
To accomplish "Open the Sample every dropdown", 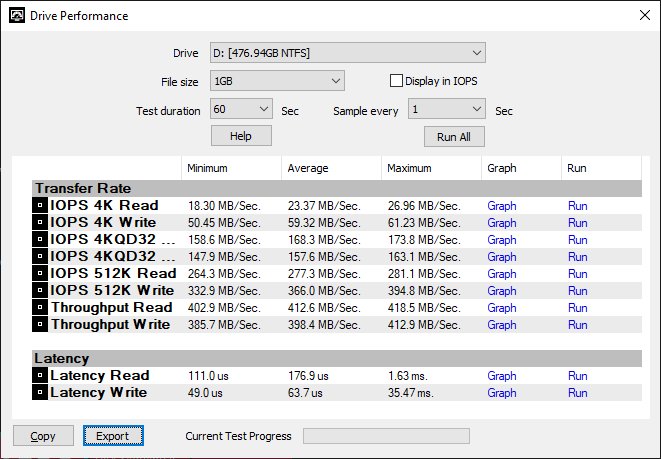I will (446, 109).
